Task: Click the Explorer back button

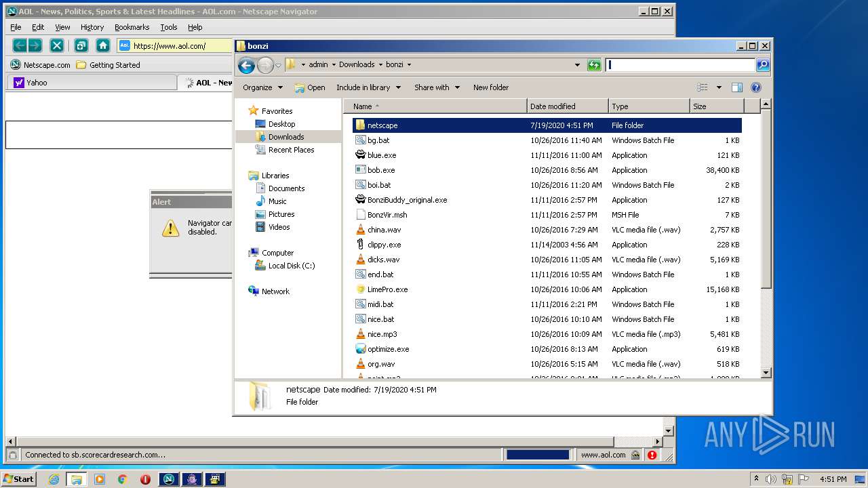Action: [247, 65]
